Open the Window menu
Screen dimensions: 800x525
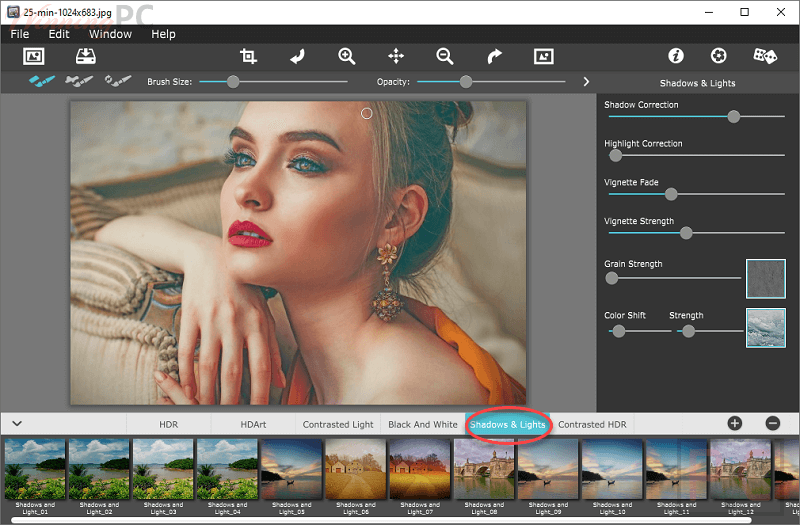pos(110,34)
